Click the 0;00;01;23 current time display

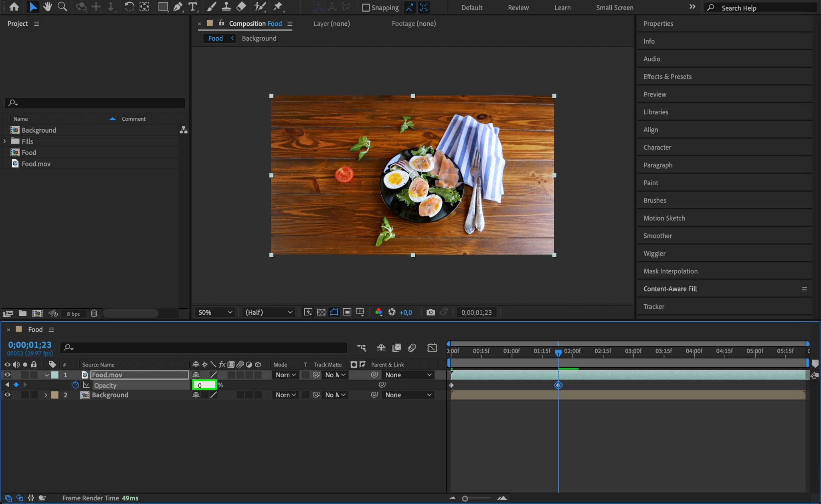(x=30, y=345)
